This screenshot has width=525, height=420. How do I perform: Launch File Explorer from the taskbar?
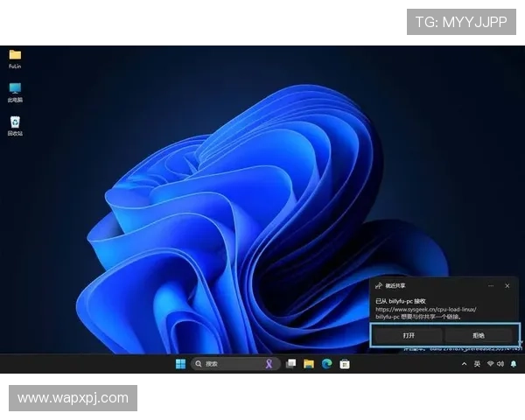tap(309, 364)
